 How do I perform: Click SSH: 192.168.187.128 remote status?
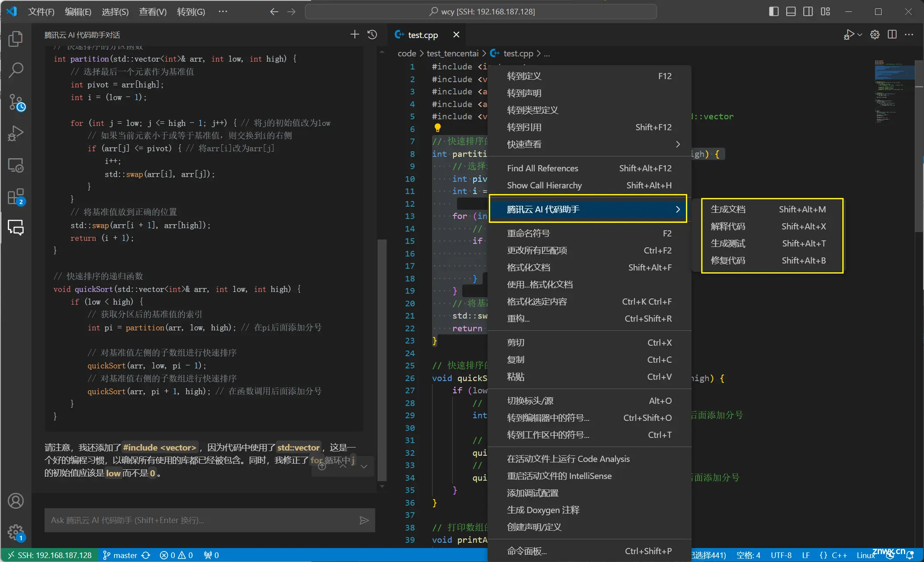pos(49,555)
